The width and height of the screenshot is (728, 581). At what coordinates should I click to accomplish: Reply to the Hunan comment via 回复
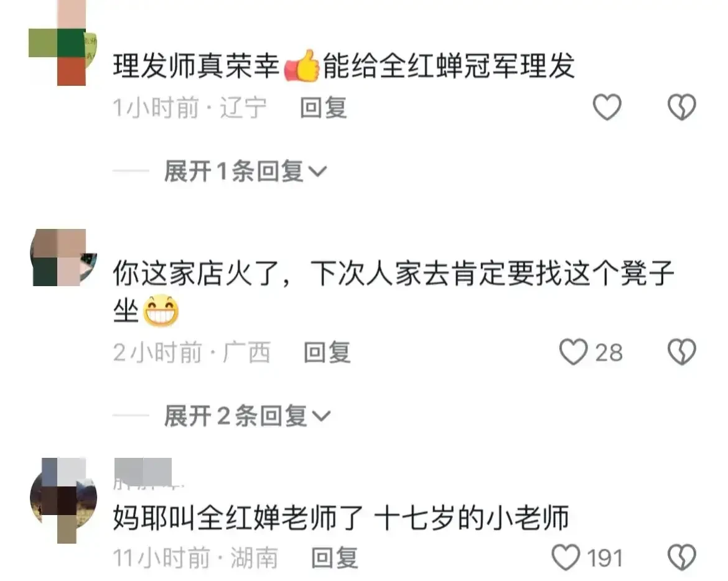point(334,558)
